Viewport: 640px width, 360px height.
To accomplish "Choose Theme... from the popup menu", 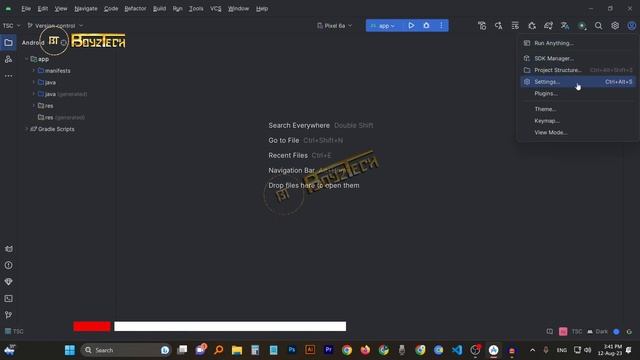I will coord(578,109).
